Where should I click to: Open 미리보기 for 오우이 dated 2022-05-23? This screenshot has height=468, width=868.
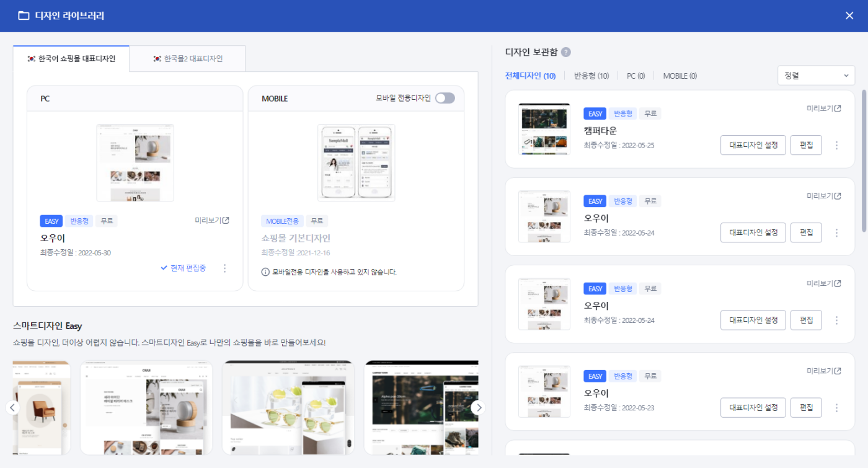824,371
